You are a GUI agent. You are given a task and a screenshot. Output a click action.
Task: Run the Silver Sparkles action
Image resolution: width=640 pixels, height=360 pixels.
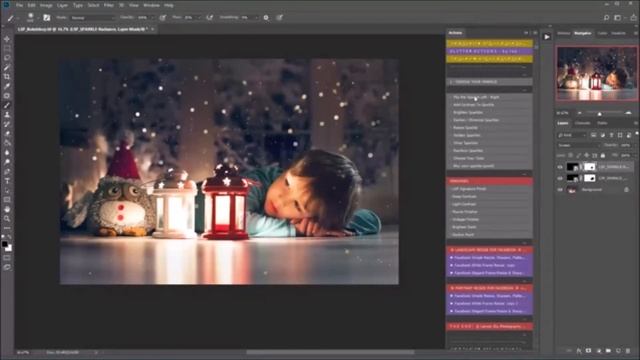489,143
